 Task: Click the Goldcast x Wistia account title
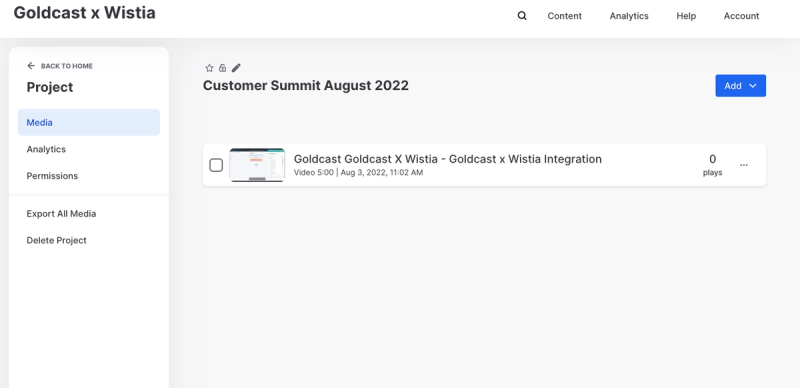(84, 12)
